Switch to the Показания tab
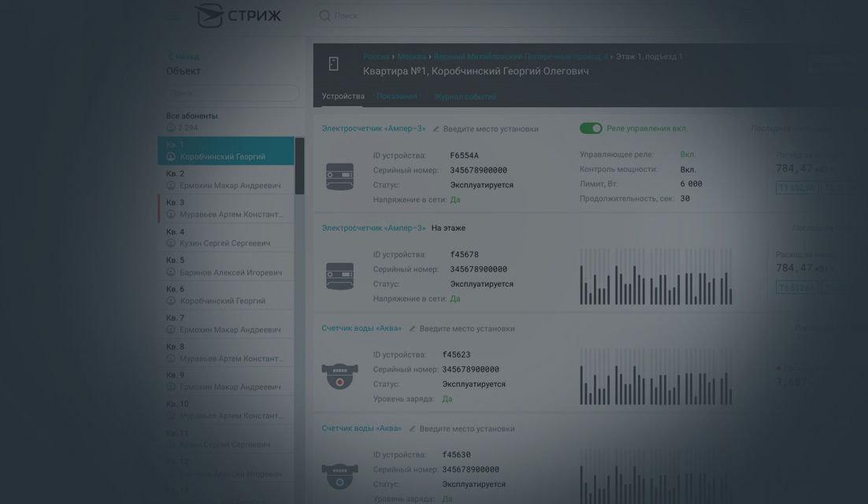This screenshot has height=504, width=868. 397,97
